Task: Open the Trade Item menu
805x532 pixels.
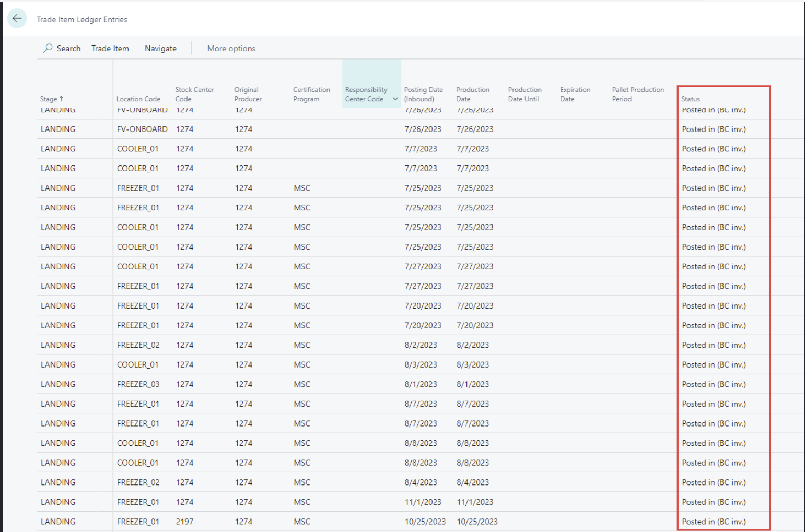Action: [x=110, y=49]
